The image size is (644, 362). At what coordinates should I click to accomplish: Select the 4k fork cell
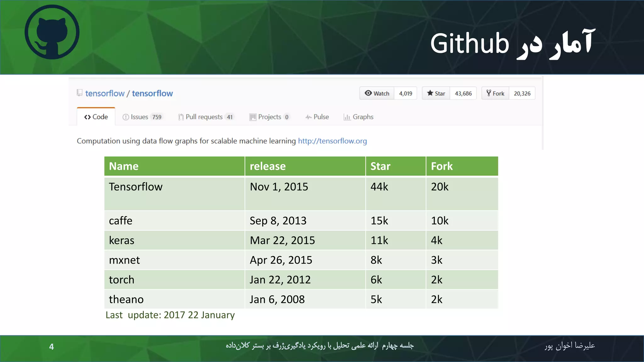[462, 240]
